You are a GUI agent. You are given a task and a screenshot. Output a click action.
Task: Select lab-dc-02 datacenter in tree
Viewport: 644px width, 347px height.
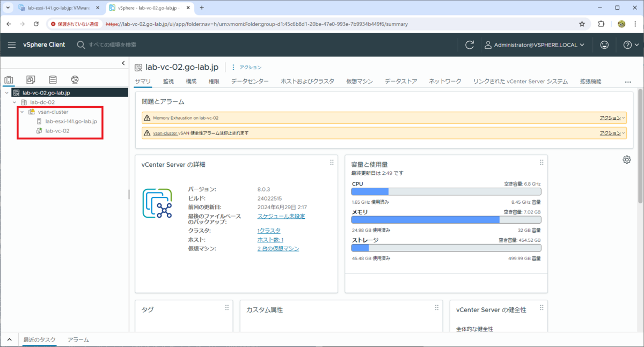pos(42,102)
